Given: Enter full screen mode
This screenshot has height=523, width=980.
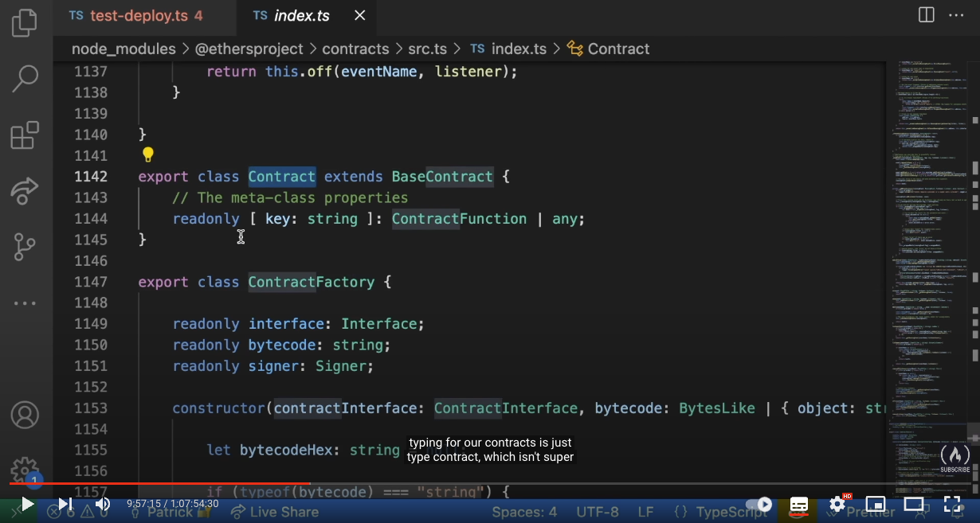Looking at the screenshot, I should [952, 504].
